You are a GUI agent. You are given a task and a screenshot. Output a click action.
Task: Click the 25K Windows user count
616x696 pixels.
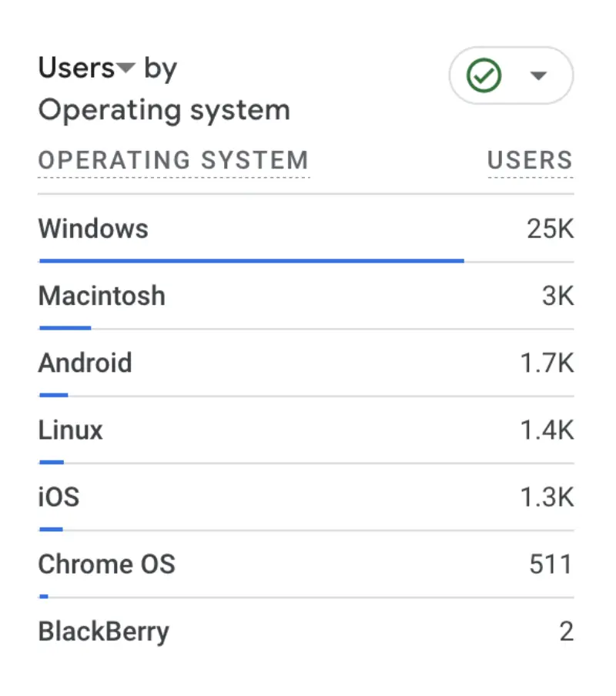[551, 228]
